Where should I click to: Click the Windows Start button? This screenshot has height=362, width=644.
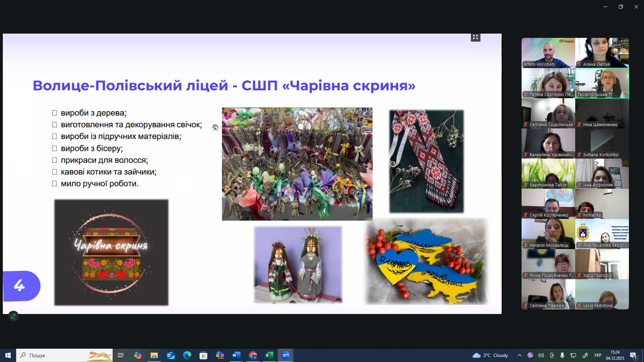pyautogui.click(x=8, y=355)
